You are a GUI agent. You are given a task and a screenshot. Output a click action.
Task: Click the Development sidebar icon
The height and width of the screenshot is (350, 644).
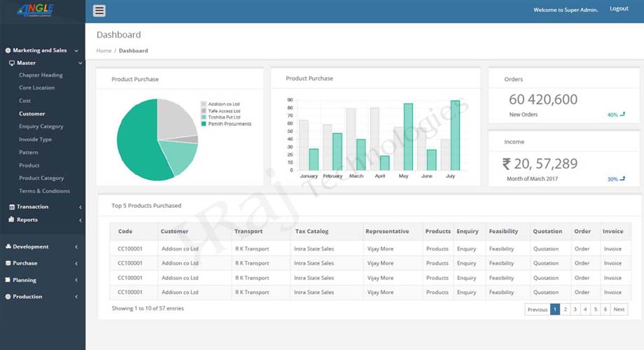point(8,246)
